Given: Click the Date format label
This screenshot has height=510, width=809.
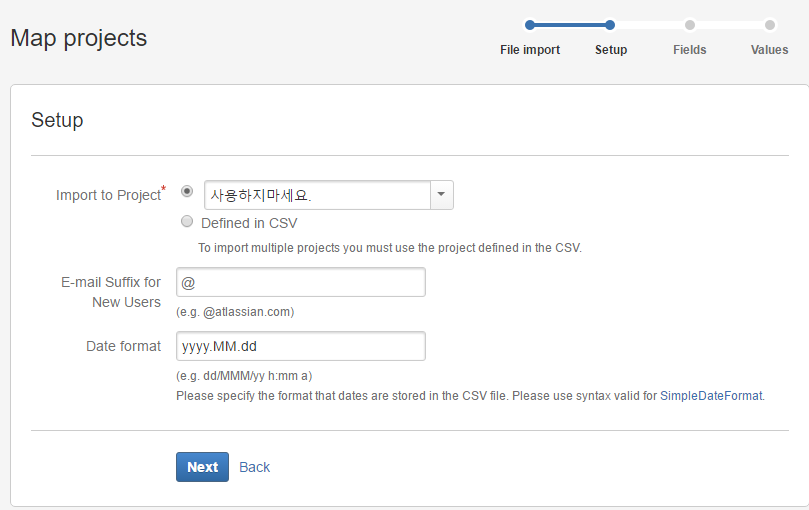Looking at the screenshot, I should point(123,346).
